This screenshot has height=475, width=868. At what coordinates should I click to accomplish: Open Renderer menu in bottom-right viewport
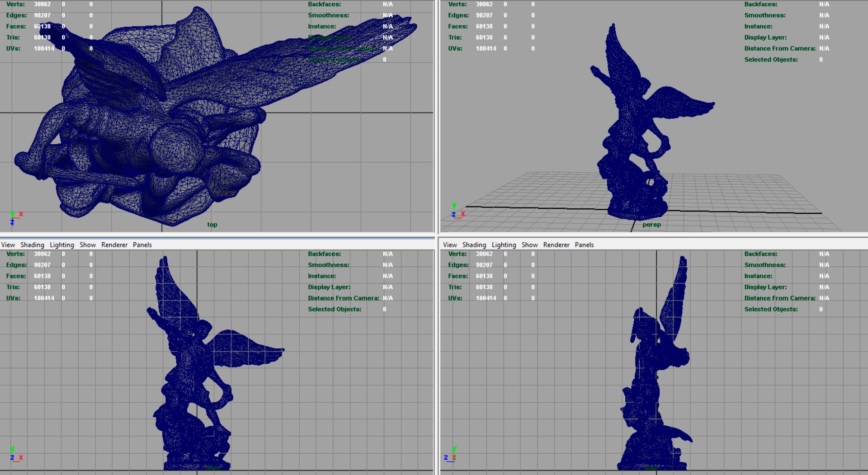[x=556, y=245]
